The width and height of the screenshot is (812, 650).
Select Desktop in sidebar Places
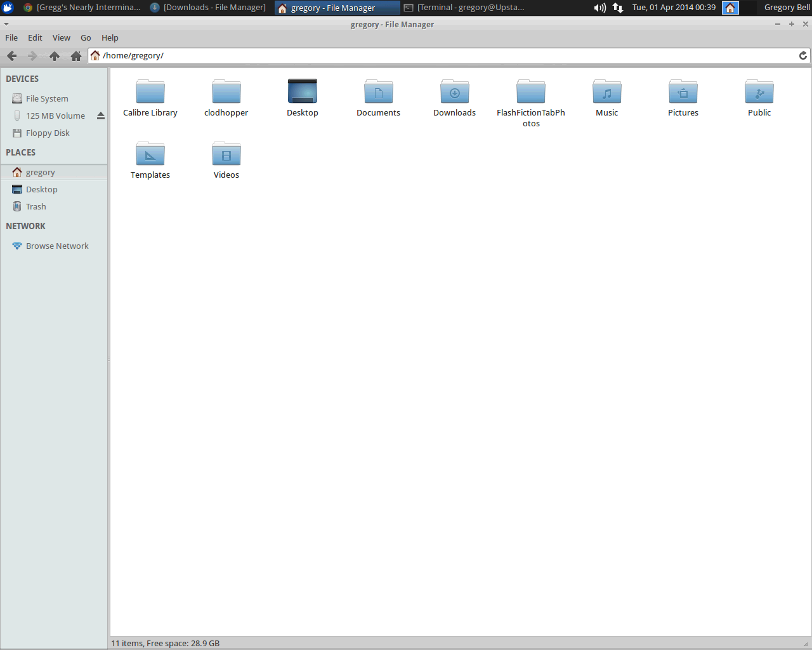54,190
